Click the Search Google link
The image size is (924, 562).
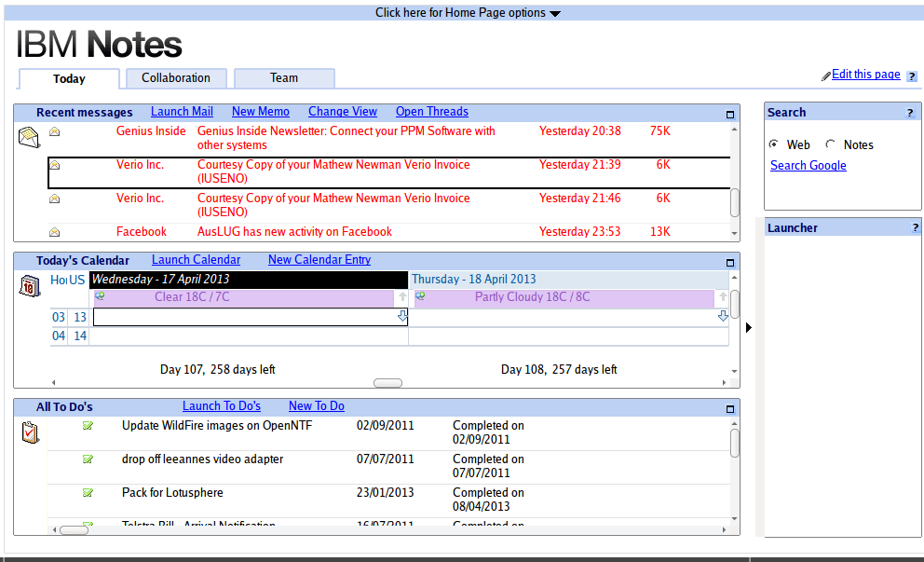pyautogui.click(x=808, y=165)
